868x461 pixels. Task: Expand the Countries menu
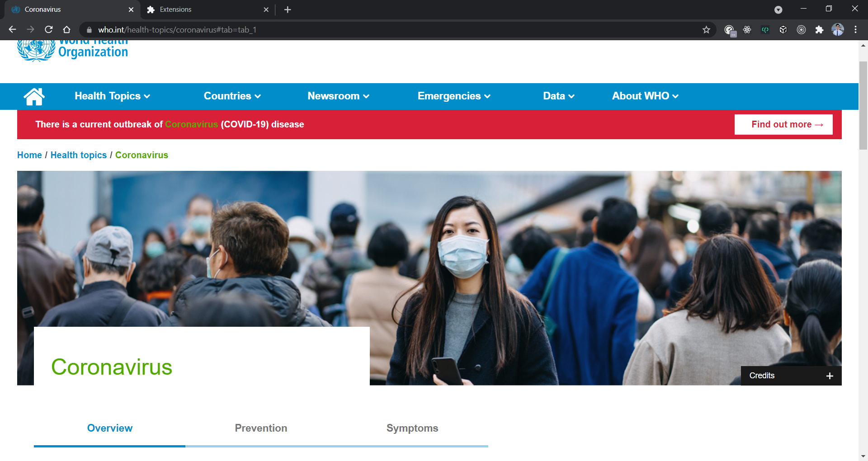(x=232, y=96)
